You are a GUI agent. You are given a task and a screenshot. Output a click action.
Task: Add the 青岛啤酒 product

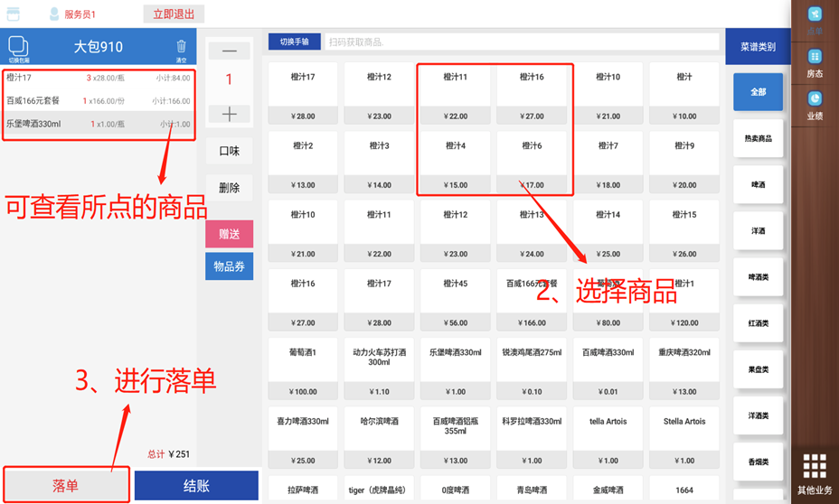click(x=532, y=490)
